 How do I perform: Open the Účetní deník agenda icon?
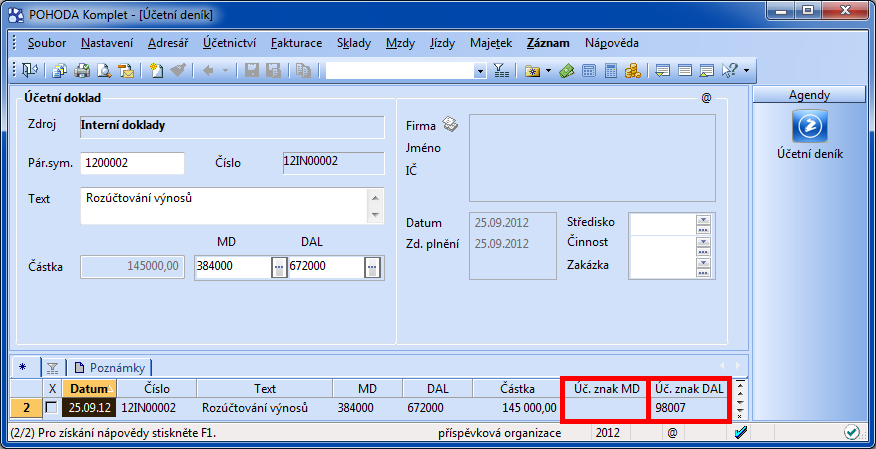pyautogui.click(x=810, y=126)
